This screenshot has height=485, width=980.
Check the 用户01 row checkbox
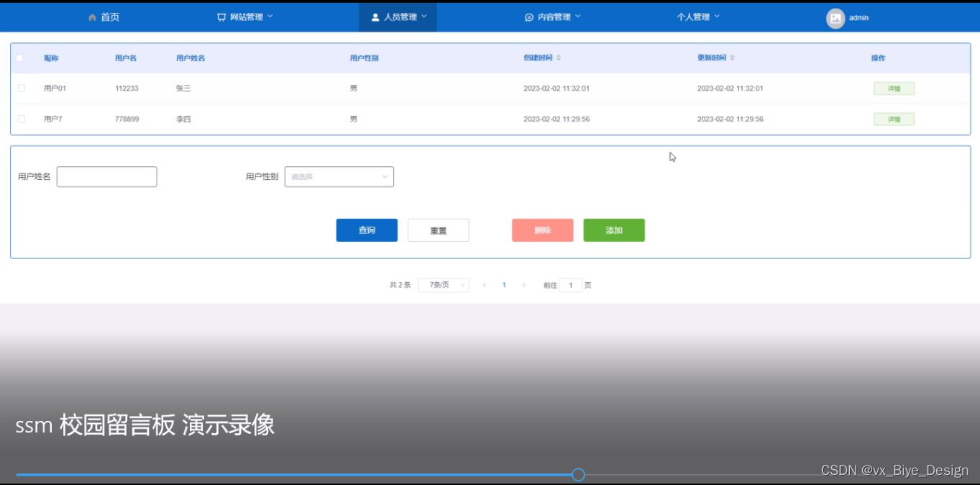[x=22, y=89]
